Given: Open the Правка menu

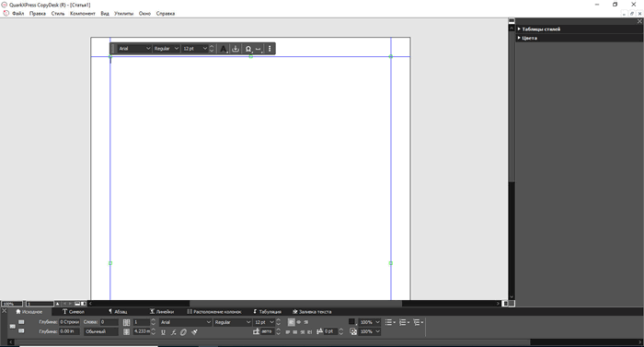Looking at the screenshot, I should [x=38, y=14].
